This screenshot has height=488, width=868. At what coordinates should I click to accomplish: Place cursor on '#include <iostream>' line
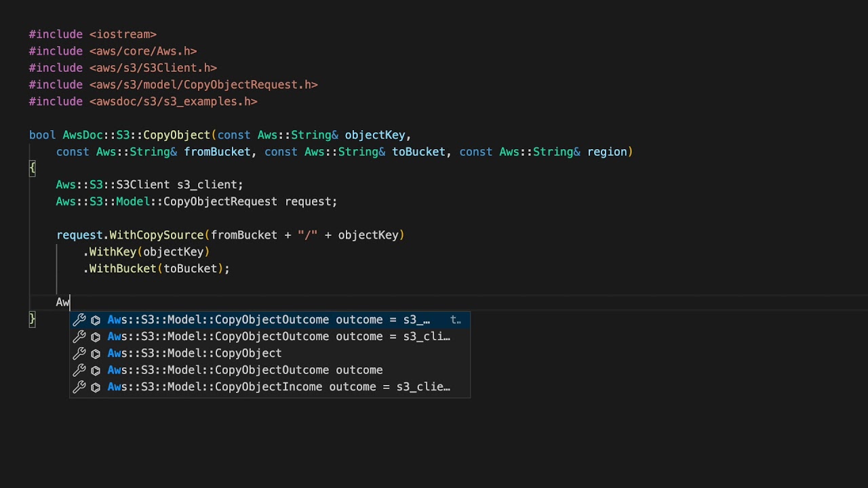[93, 34]
